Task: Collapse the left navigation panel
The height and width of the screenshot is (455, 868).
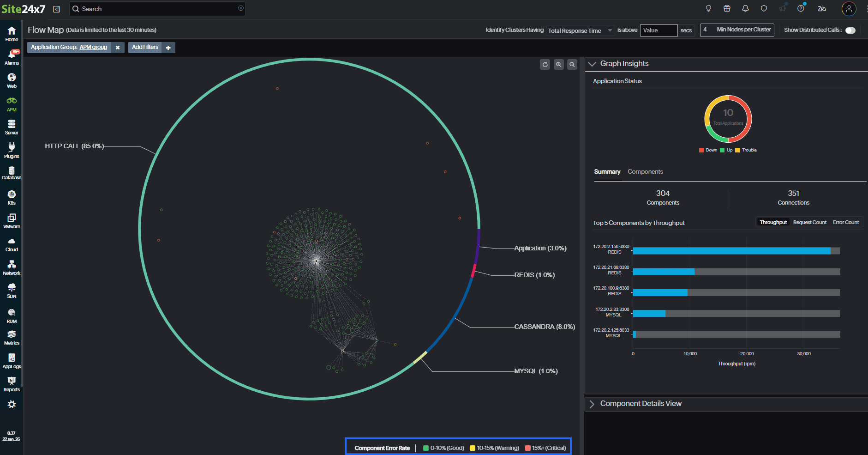Action: tap(56, 9)
